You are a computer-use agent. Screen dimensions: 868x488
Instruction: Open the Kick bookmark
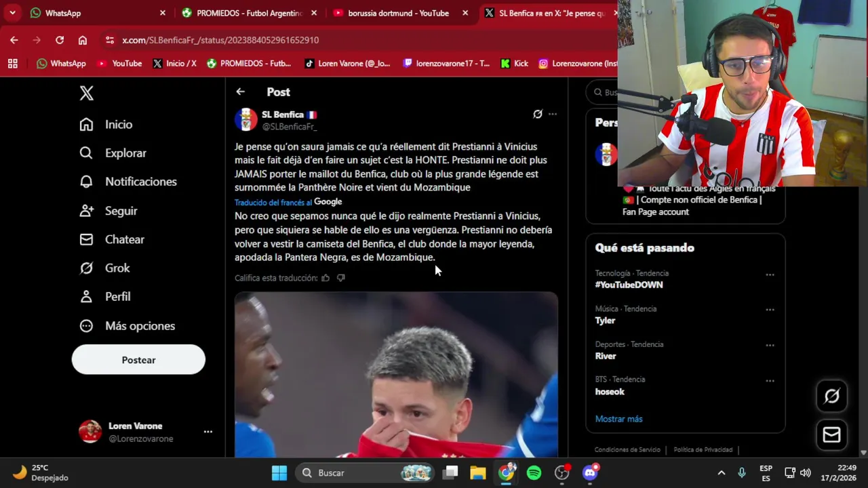514,63
